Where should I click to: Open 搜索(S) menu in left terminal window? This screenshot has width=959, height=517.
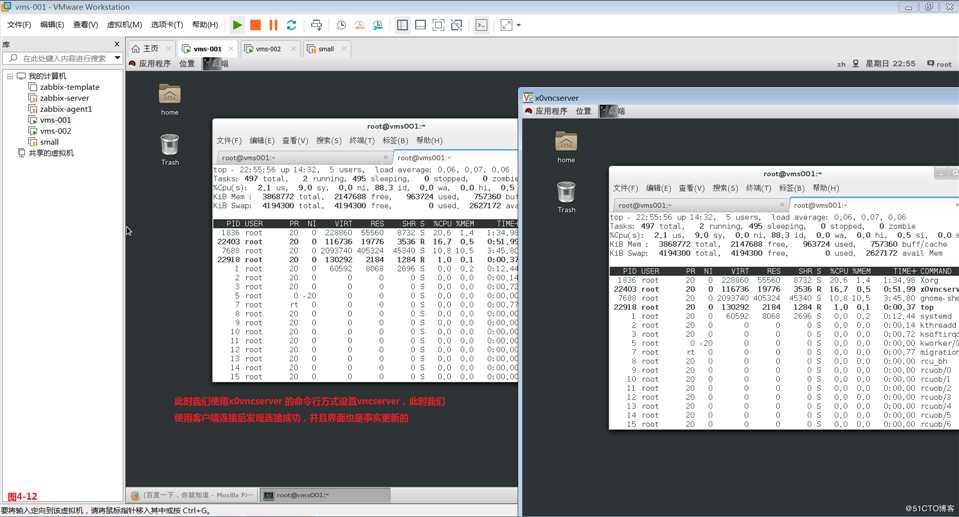(328, 141)
